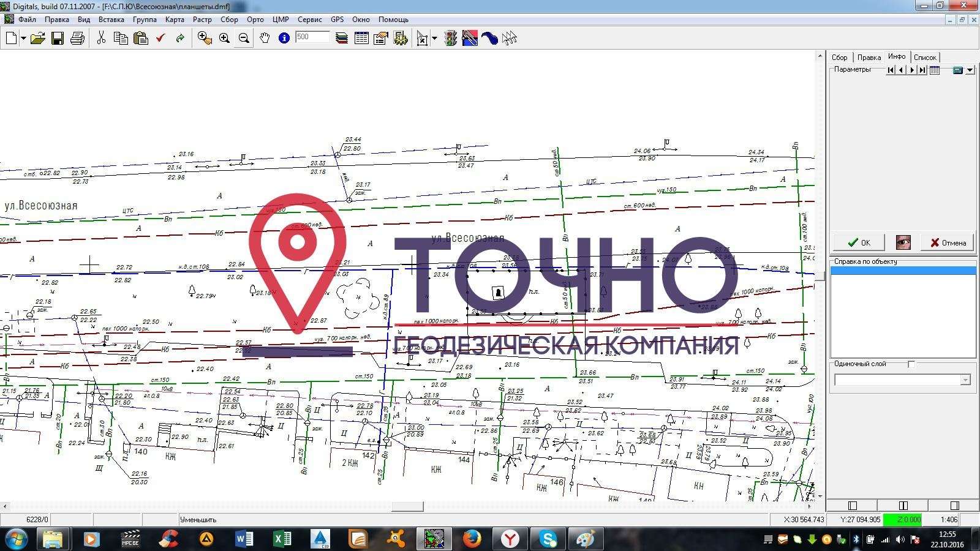980x551 pixels.
Task: Go to previous record in Параметры
Action: tap(901, 70)
